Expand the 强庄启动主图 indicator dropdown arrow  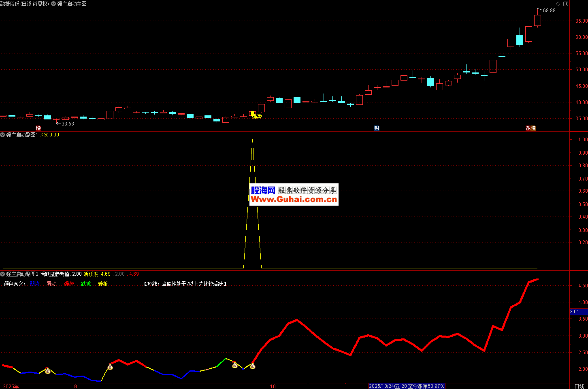pyautogui.click(x=53, y=4)
